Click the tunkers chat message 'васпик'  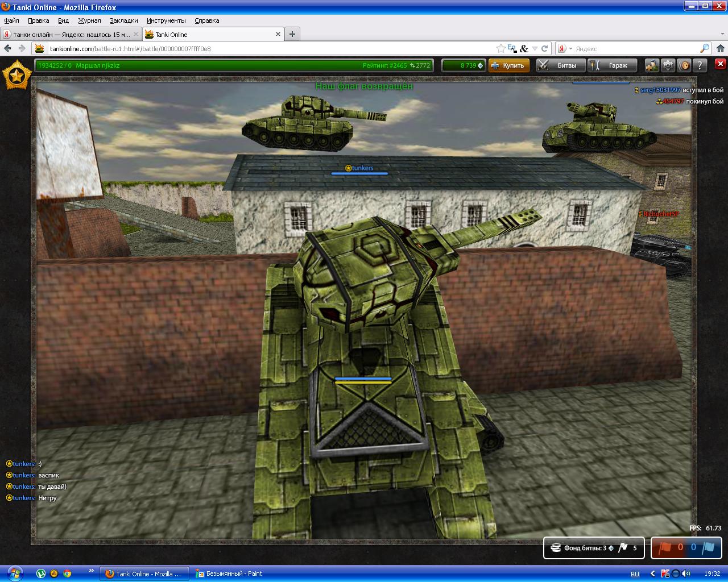[48, 475]
